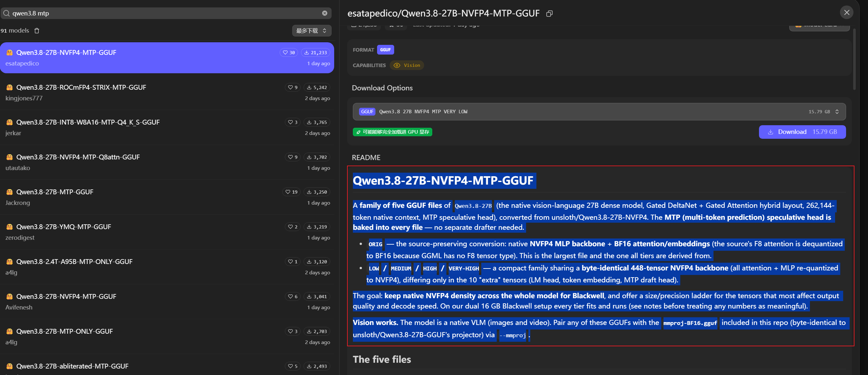This screenshot has width=868, height=375.
Task: Open the 最多下载 sort dropdown
Action: (x=312, y=31)
